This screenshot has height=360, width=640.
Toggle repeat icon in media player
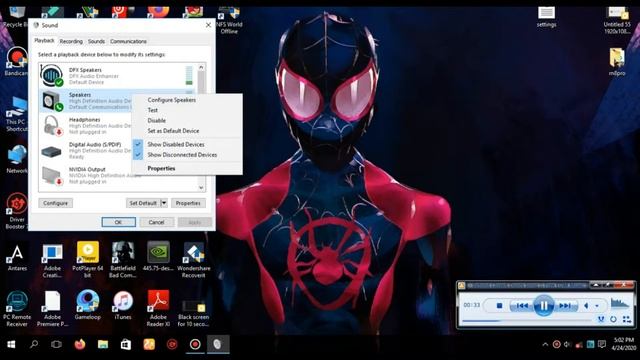pyautogui.click(x=613, y=319)
